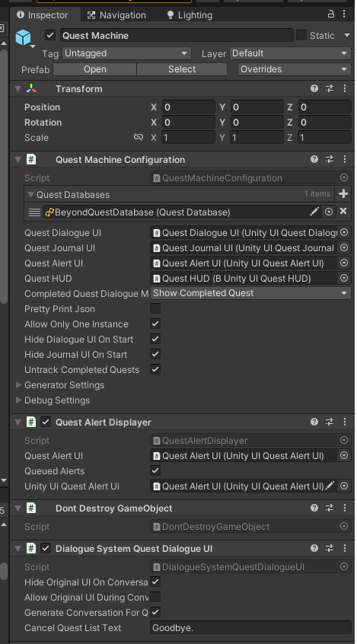Collapse the Transform component foldout
The image size is (357, 644).
18,88
